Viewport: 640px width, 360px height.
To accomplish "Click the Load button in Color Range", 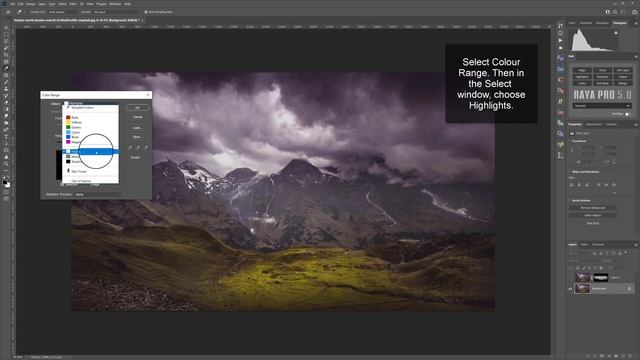I will tap(138, 127).
